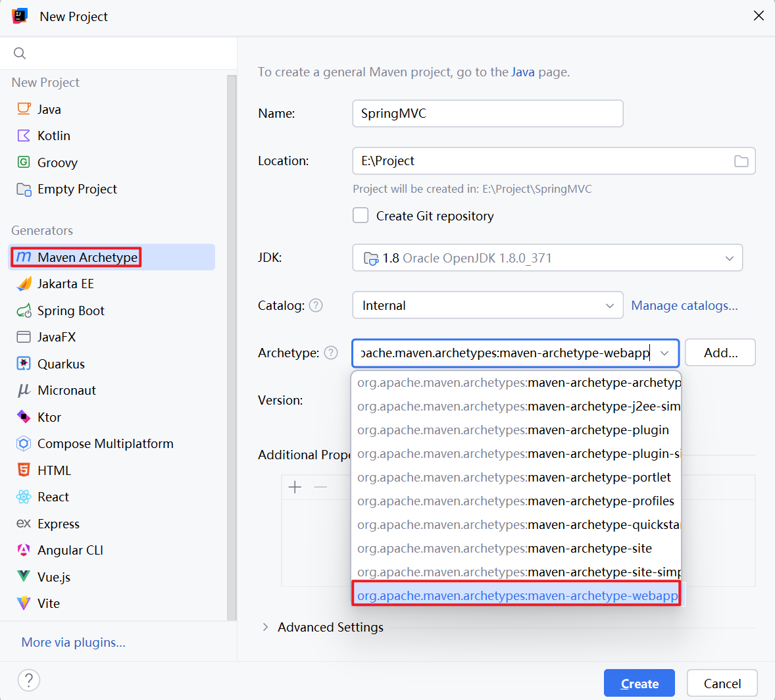The image size is (775, 700).
Task: Click the Name field containing SpringMVC
Action: 488,114
